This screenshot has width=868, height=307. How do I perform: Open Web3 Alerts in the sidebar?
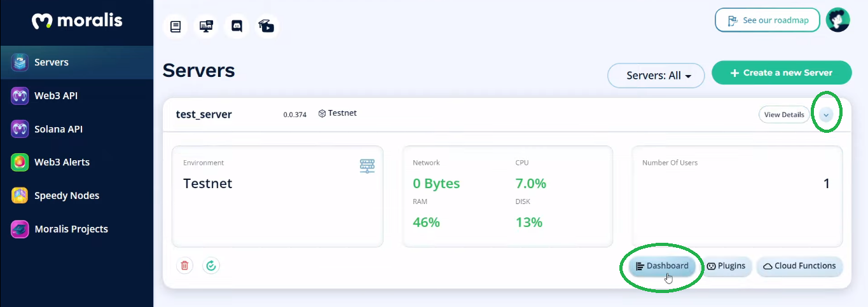[x=76, y=162]
